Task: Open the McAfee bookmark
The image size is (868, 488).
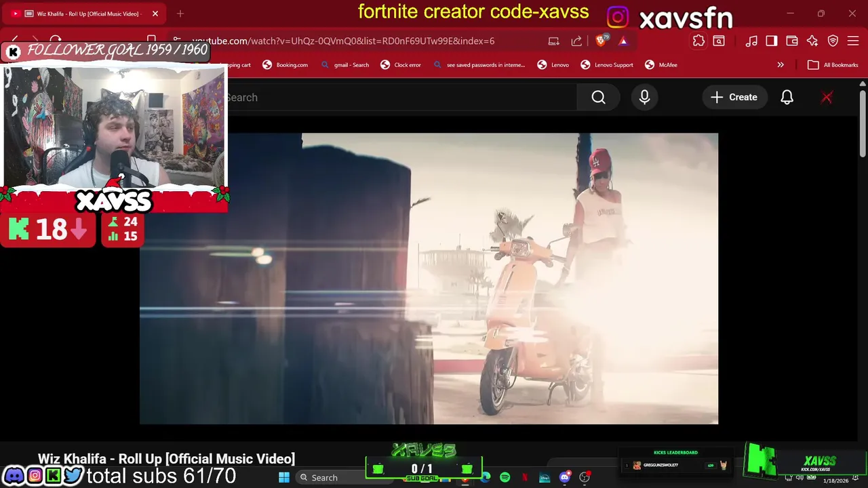Action: (661, 65)
